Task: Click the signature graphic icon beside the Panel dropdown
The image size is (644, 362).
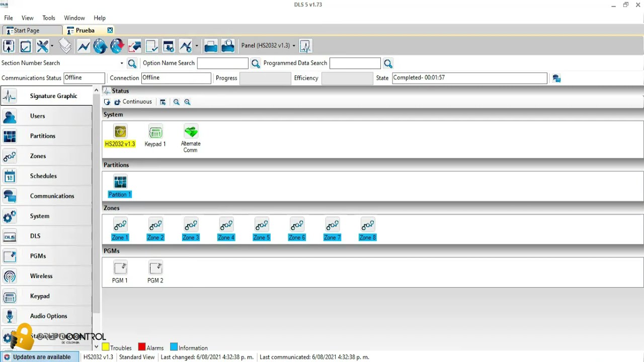Action: pyautogui.click(x=305, y=46)
